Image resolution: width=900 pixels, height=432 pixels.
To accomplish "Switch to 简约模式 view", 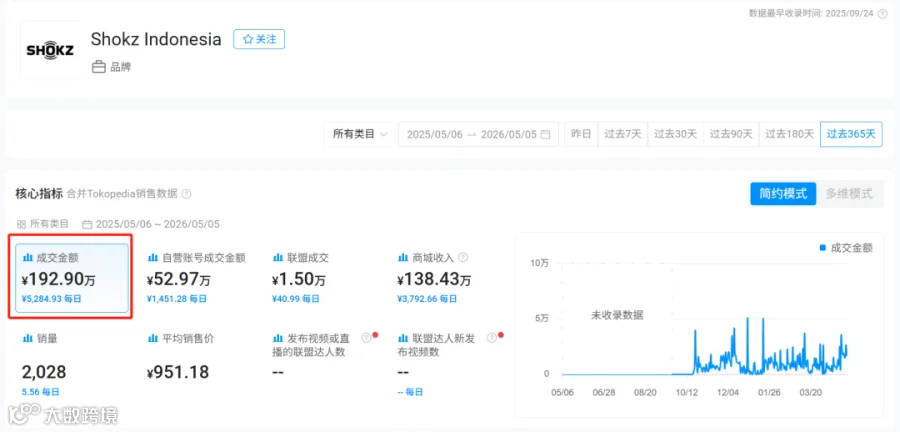I will point(783,194).
